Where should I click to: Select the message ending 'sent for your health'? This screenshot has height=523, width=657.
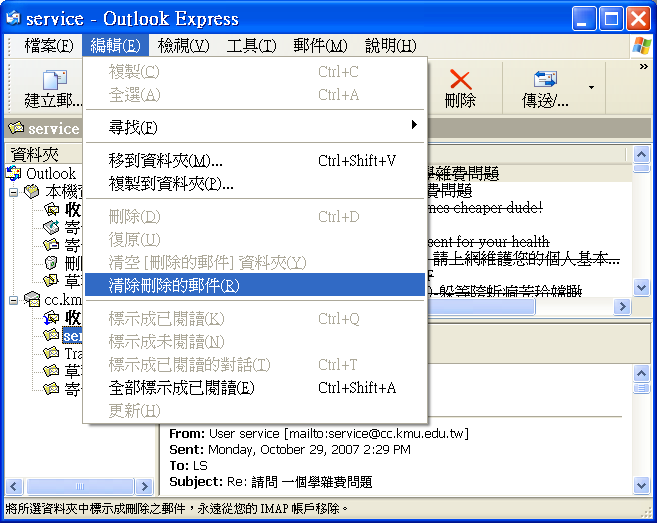tap(489, 242)
